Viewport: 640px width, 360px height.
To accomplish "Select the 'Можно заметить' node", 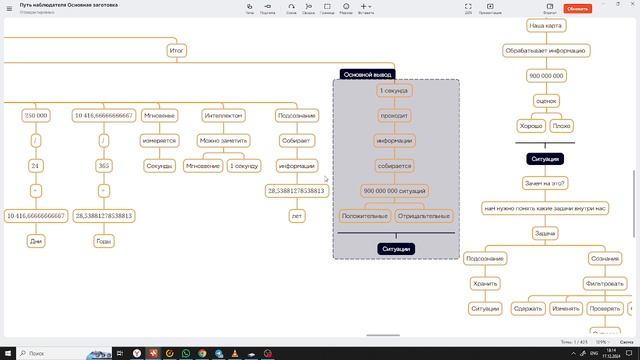I will (x=223, y=140).
